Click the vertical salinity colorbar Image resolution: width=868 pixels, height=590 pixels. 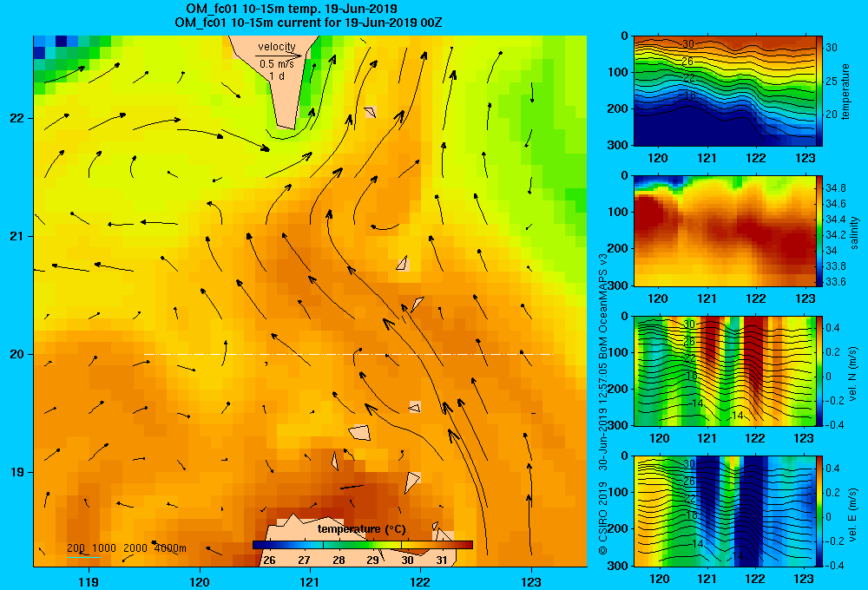[819, 231]
